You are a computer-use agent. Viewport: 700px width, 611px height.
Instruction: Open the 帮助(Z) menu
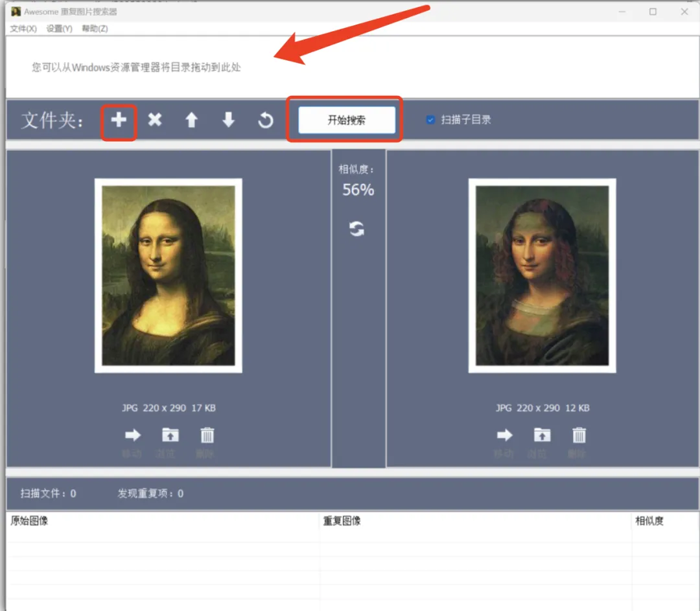pos(95,29)
